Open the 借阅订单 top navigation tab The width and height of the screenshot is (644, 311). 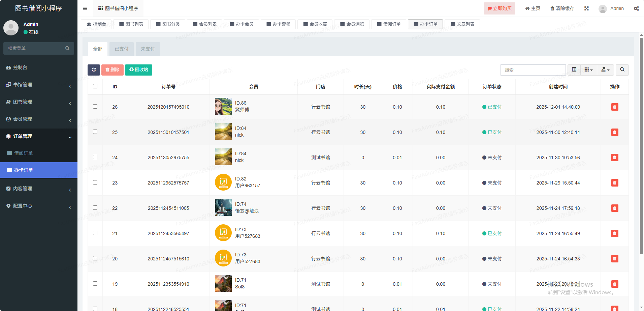(389, 24)
